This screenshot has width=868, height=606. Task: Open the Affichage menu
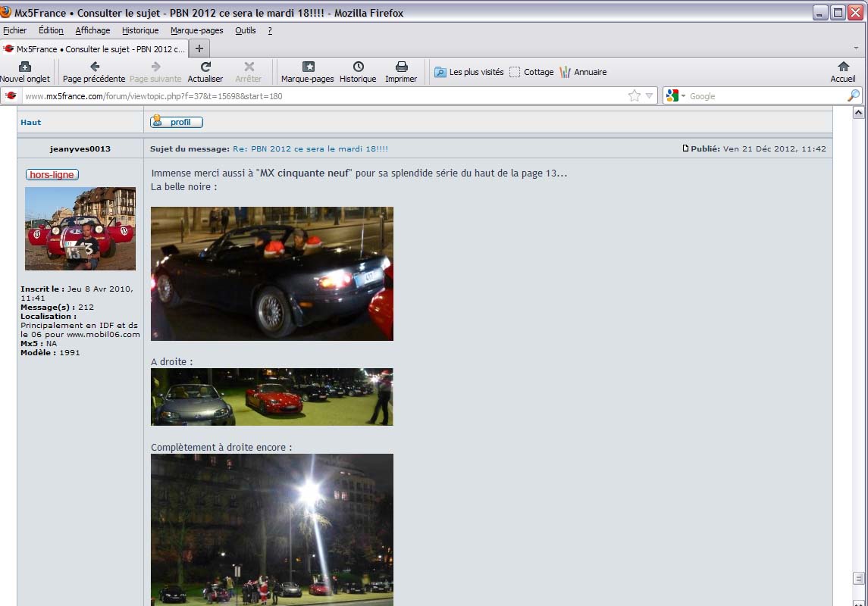pyautogui.click(x=92, y=30)
